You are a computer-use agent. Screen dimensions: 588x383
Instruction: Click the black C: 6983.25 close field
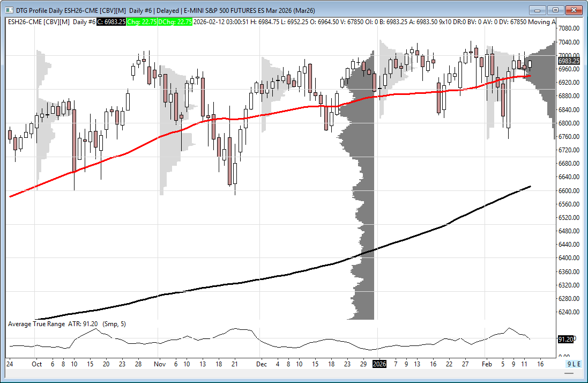pos(111,21)
